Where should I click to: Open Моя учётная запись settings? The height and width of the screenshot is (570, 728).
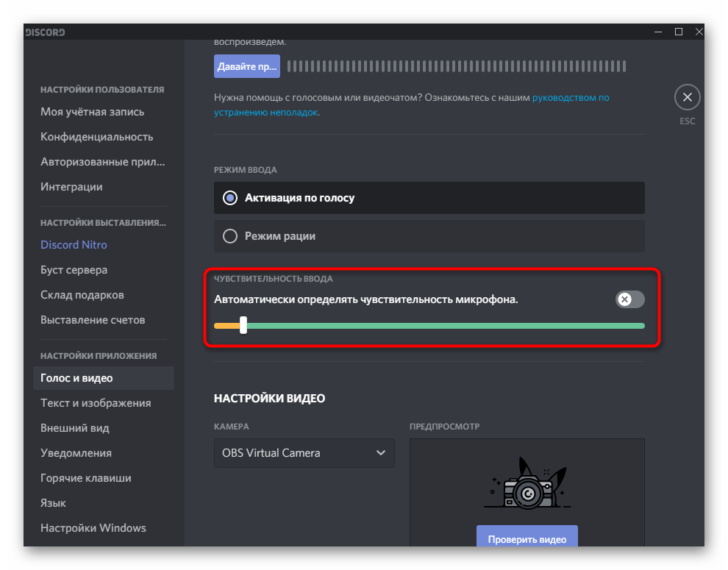(x=93, y=112)
